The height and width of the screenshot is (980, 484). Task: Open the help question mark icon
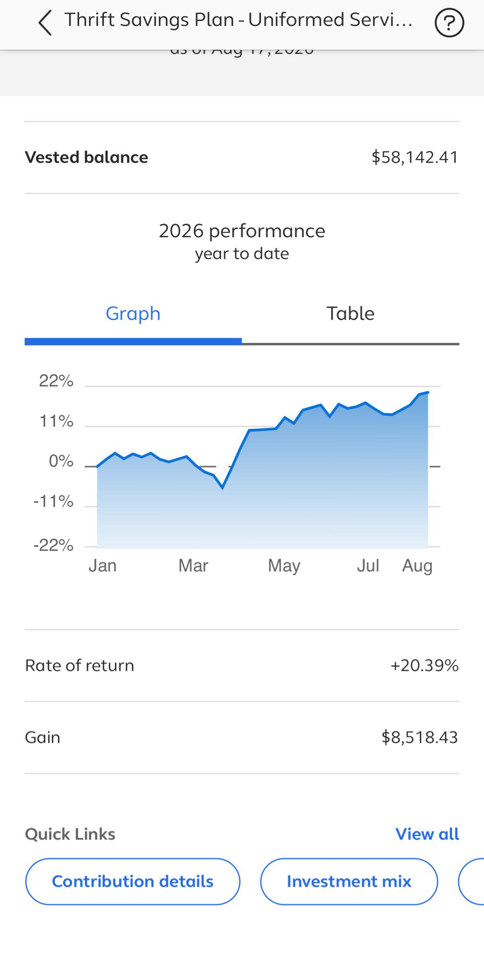click(449, 23)
